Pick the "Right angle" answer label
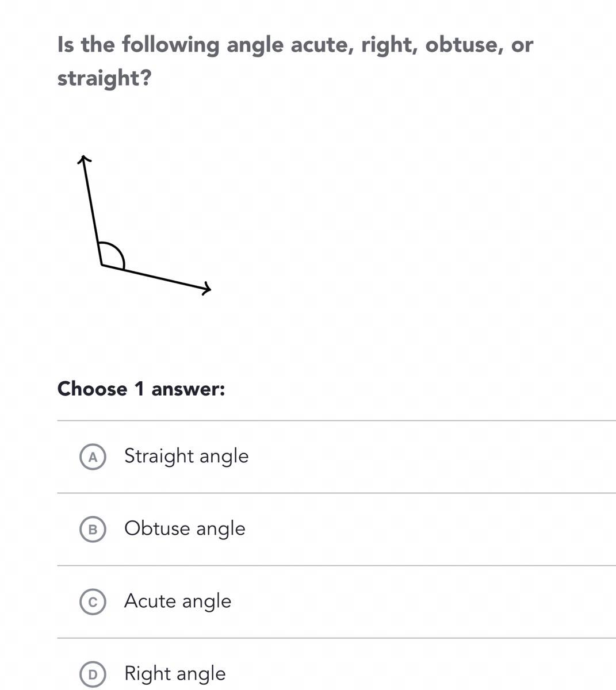 pos(175,673)
